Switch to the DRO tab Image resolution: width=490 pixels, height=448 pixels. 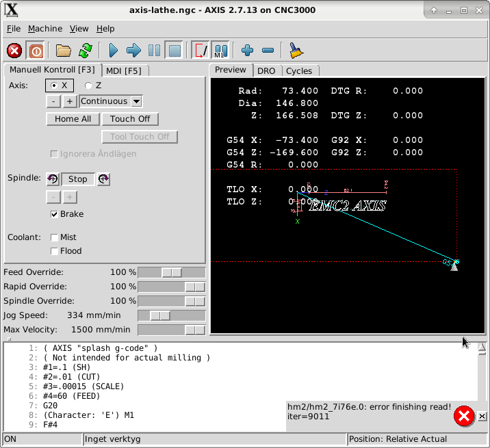(x=266, y=71)
